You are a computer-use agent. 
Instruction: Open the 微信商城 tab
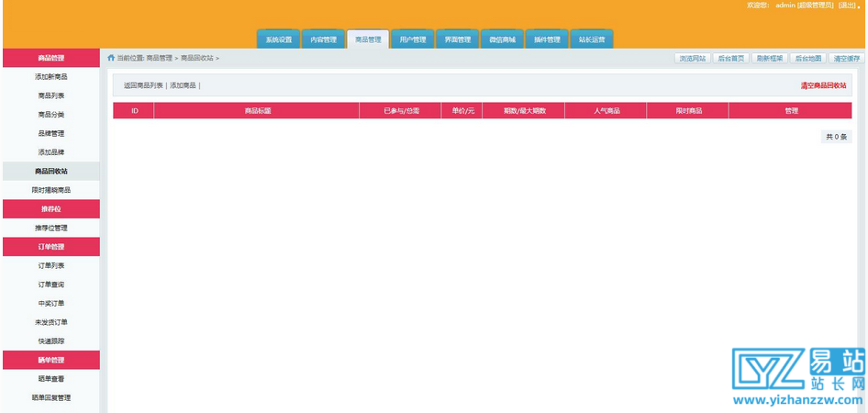coord(502,39)
